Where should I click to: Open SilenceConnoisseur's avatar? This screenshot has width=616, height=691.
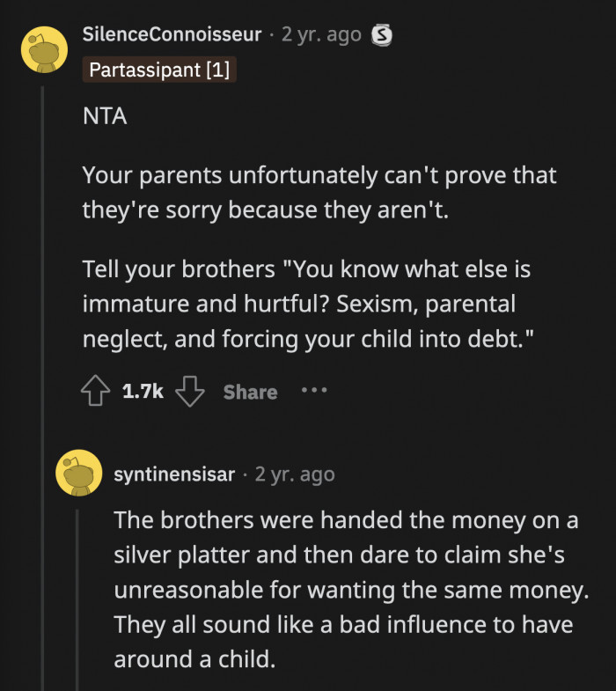coord(44,49)
